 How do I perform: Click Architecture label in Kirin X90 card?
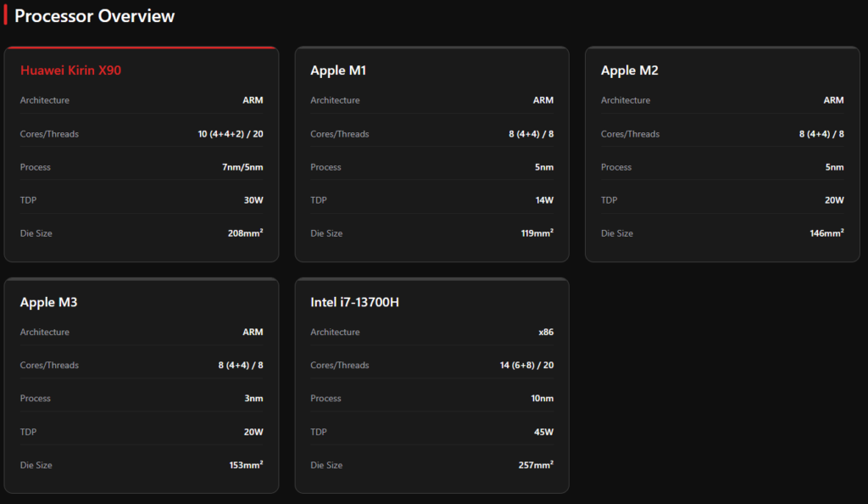click(x=45, y=100)
